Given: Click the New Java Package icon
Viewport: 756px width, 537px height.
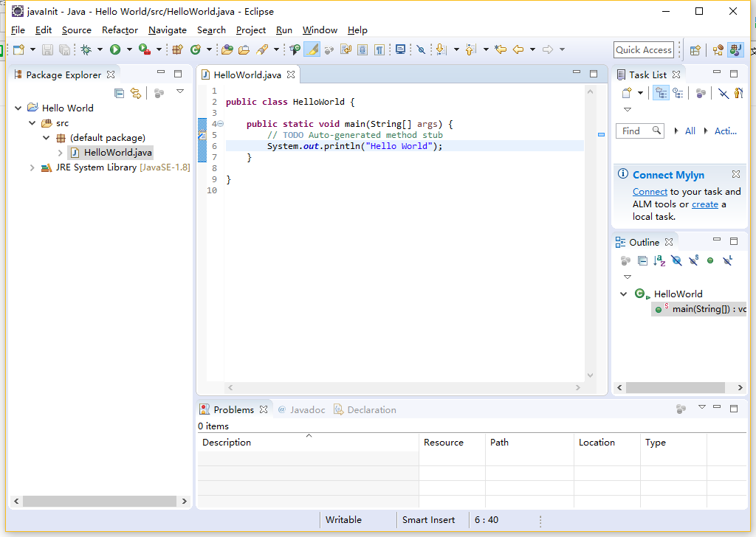Looking at the screenshot, I should [x=177, y=49].
